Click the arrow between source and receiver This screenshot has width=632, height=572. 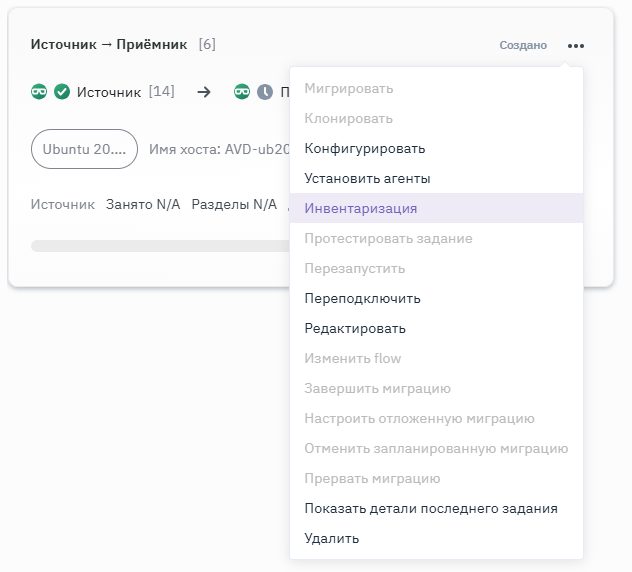[x=204, y=92]
